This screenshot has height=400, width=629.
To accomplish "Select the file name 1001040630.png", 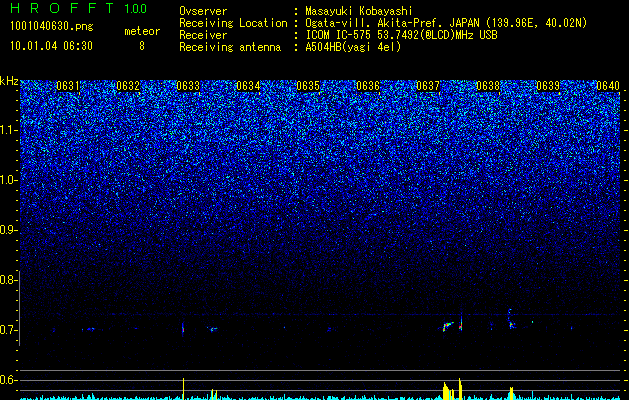I will pyautogui.click(x=52, y=27).
